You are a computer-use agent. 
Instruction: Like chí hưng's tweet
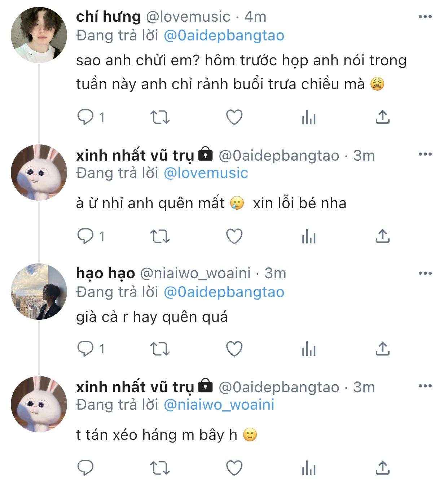pos(234,117)
